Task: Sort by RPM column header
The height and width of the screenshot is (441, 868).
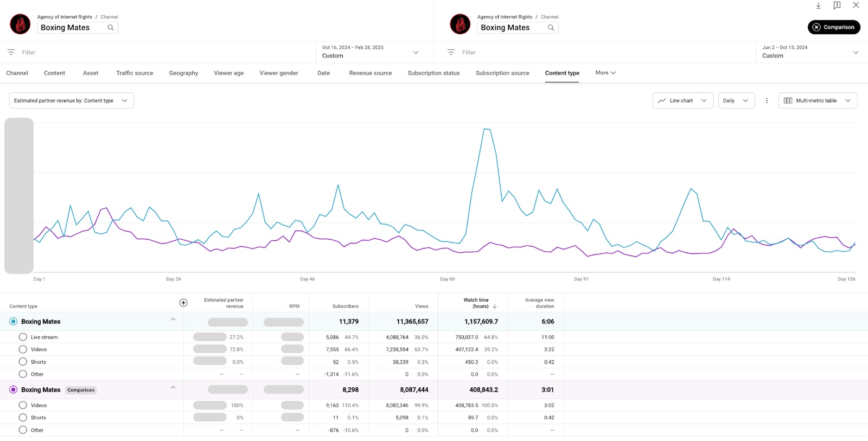Action: point(294,306)
